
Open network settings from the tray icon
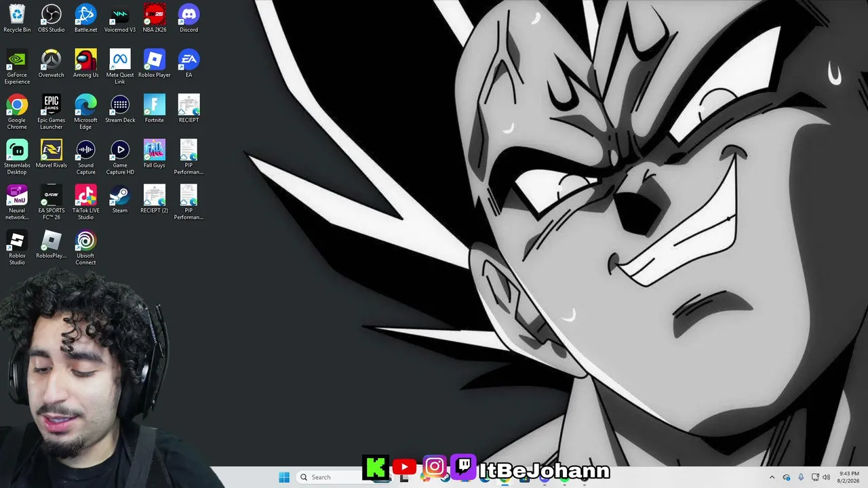pyautogui.click(x=815, y=477)
